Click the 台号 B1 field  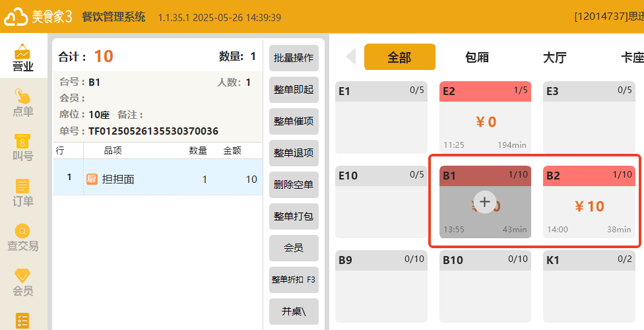pos(80,82)
